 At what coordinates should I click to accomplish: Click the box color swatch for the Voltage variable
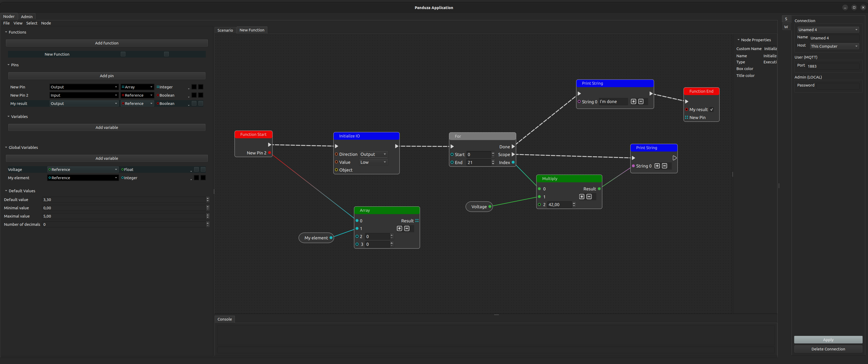click(x=196, y=169)
